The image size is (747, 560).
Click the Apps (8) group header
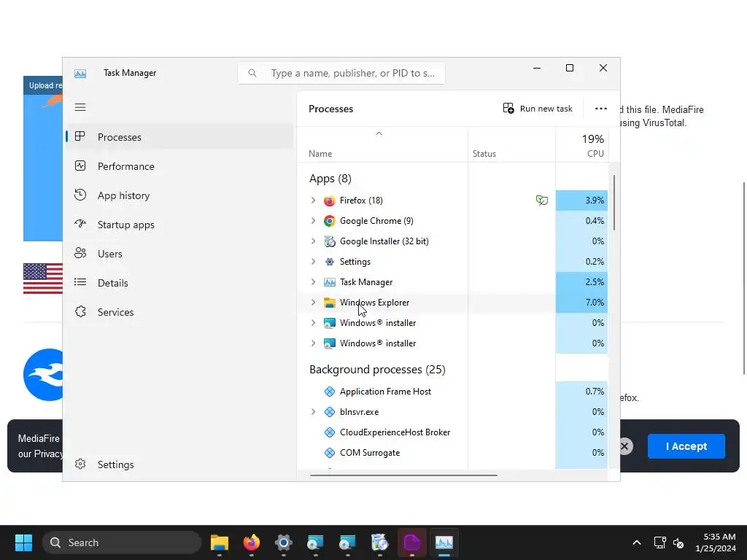330,179
